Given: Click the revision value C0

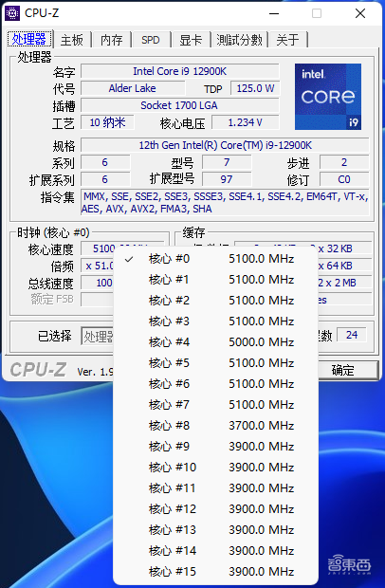Looking at the screenshot, I should coord(344,179).
